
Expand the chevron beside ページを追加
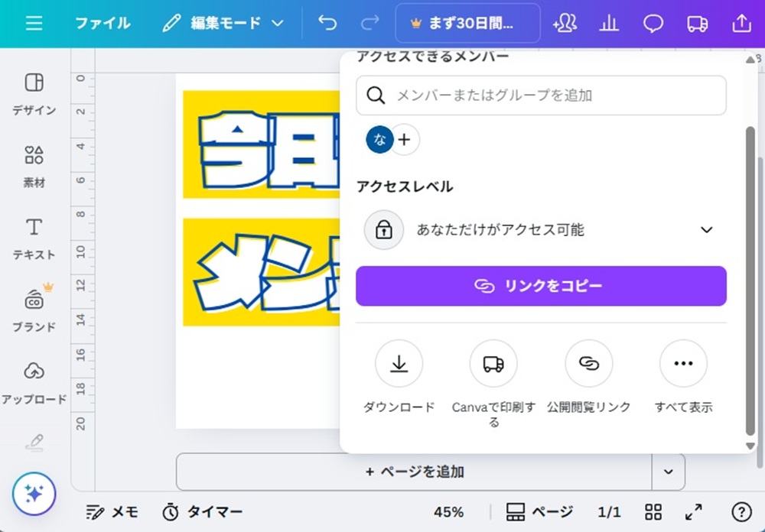[669, 472]
